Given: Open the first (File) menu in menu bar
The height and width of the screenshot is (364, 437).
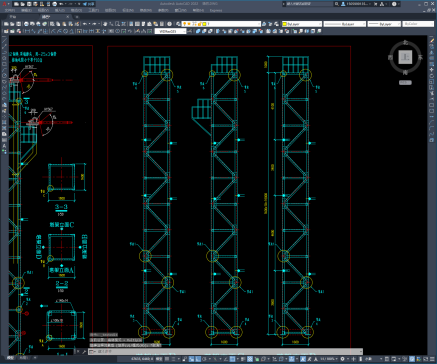Looking at the screenshot, I should 9,10.
